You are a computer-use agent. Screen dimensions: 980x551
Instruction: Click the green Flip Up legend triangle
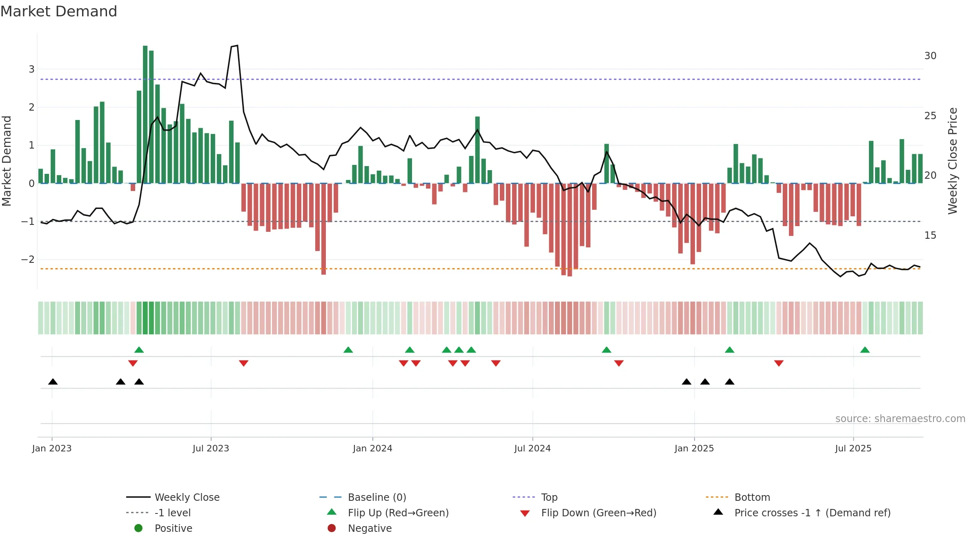point(332,512)
